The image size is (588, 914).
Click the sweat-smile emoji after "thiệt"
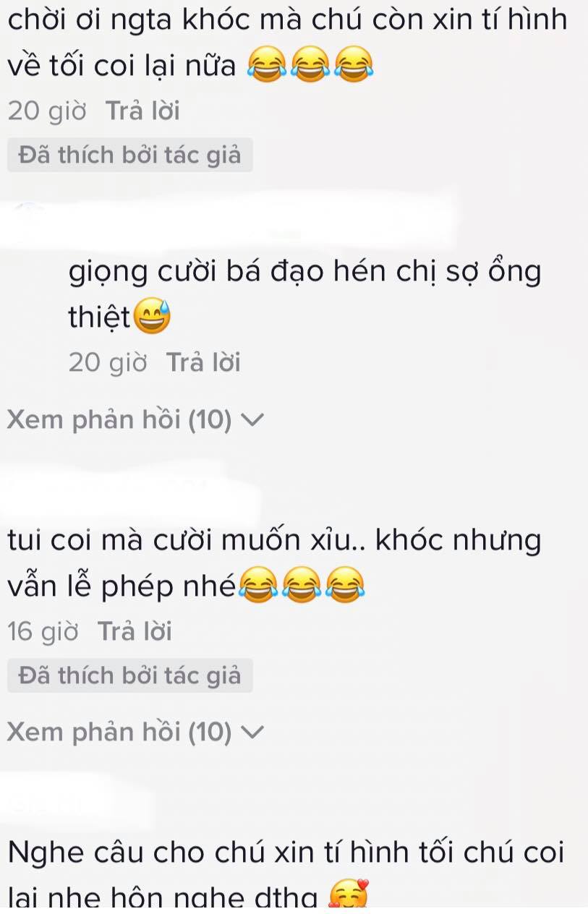tap(150, 317)
